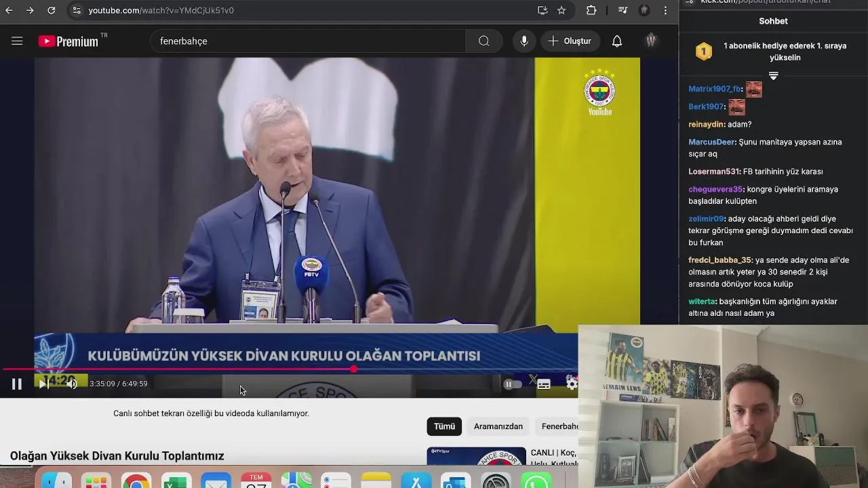Click the 3:35:09 / 6:49:59 time display
This screenshot has height=488, width=868.
coord(119,384)
